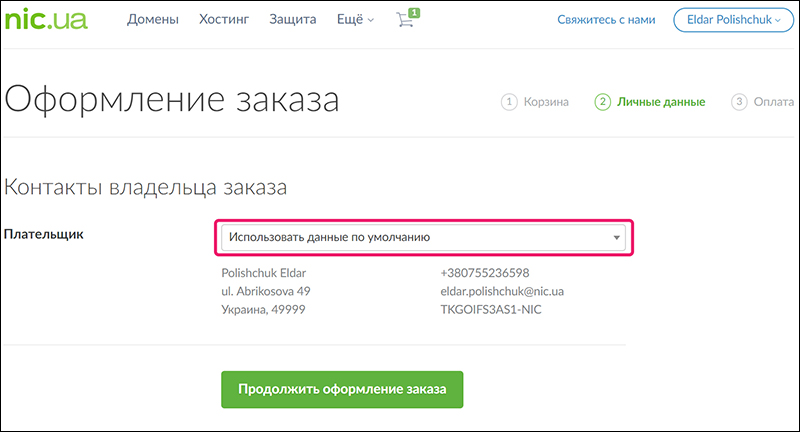Open the shopping cart icon
The height and width of the screenshot is (432, 800).
[406, 21]
